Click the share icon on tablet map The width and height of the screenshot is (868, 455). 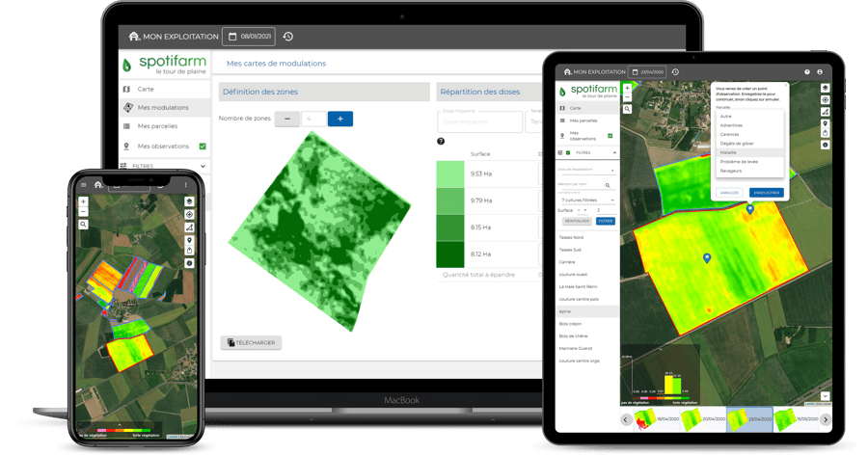(x=825, y=133)
